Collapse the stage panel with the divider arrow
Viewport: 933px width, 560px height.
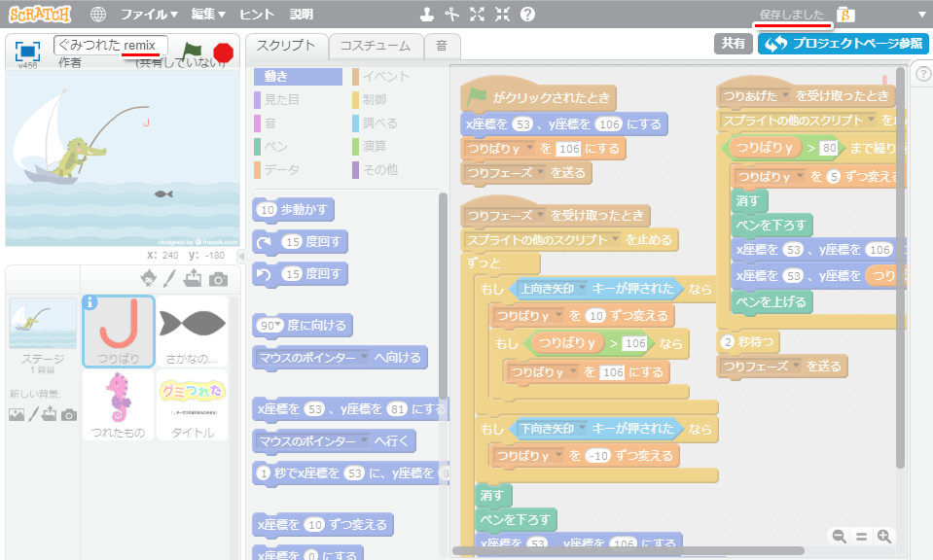point(241,257)
